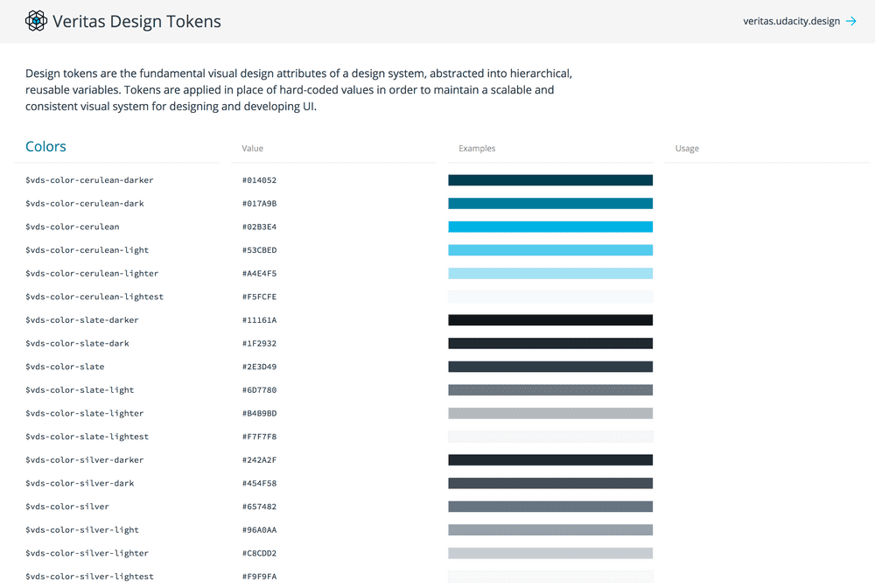Click the cerulean-light color swatch
875x588 pixels.
[550, 249]
